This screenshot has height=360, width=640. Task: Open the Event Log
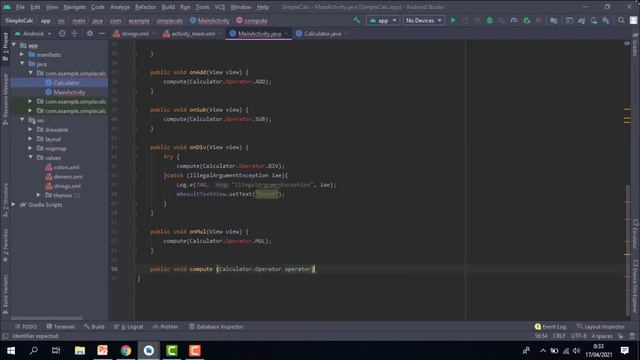pos(550,327)
